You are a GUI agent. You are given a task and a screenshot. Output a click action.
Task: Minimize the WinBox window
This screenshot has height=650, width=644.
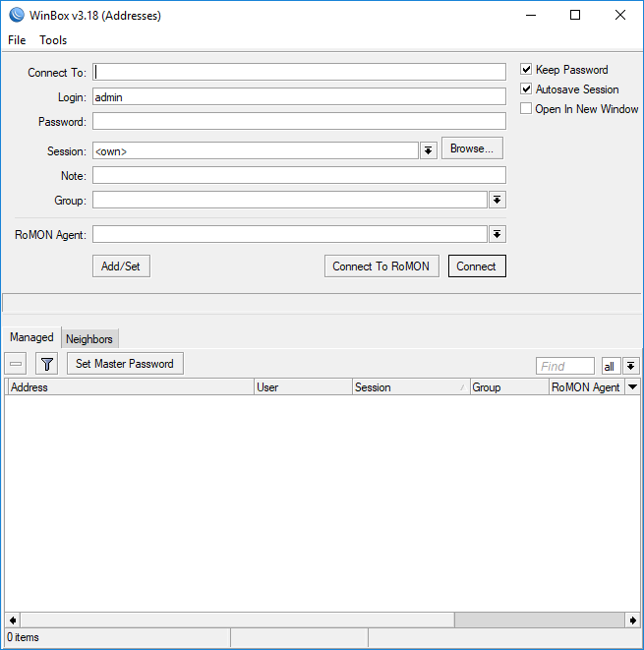(531, 16)
